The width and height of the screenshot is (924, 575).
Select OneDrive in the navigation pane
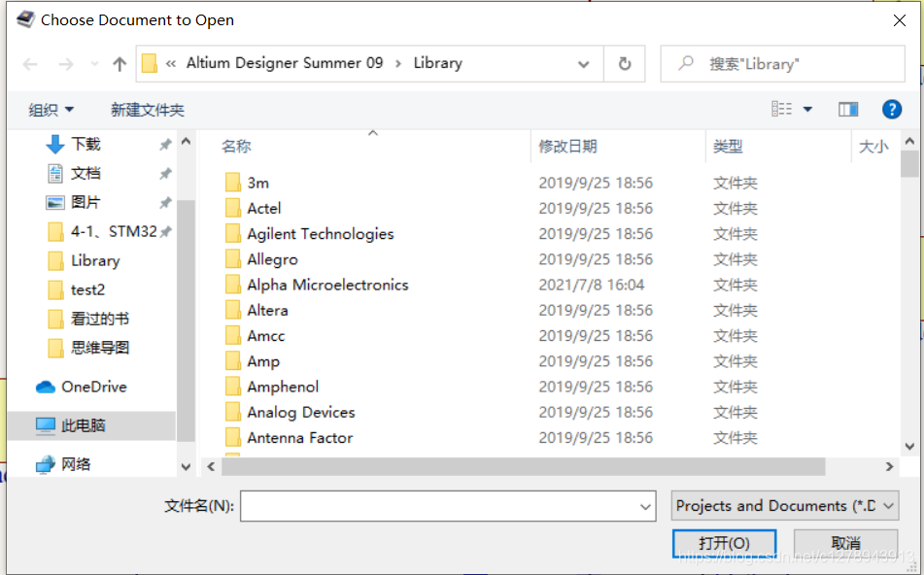[93, 387]
